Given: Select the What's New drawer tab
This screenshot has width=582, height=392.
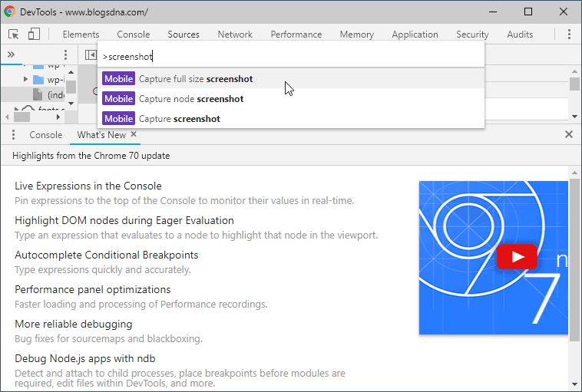Looking at the screenshot, I should 101,134.
